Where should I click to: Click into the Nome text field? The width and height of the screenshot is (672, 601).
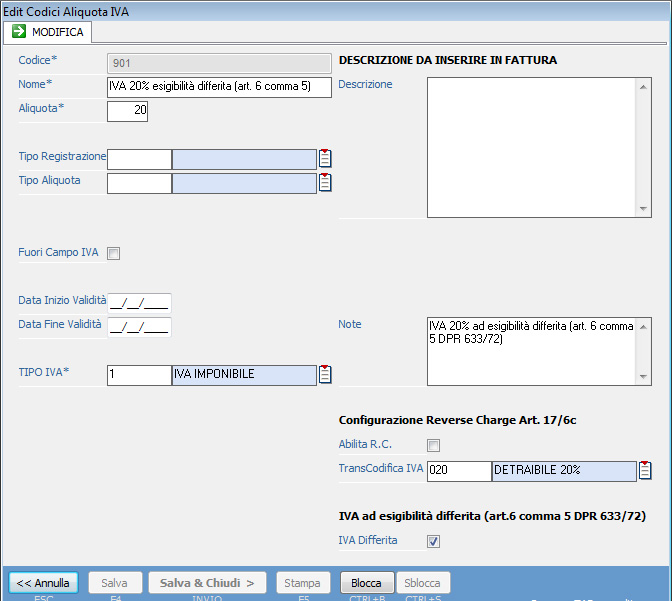(x=219, y=87)
